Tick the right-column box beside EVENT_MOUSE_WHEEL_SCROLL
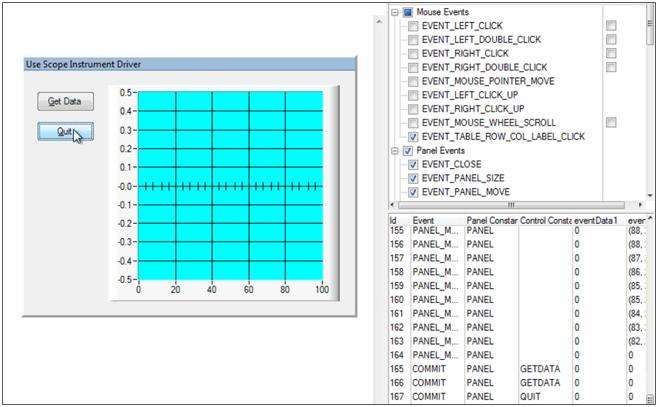Screen dimensions: 658x407 pos(611,122)
